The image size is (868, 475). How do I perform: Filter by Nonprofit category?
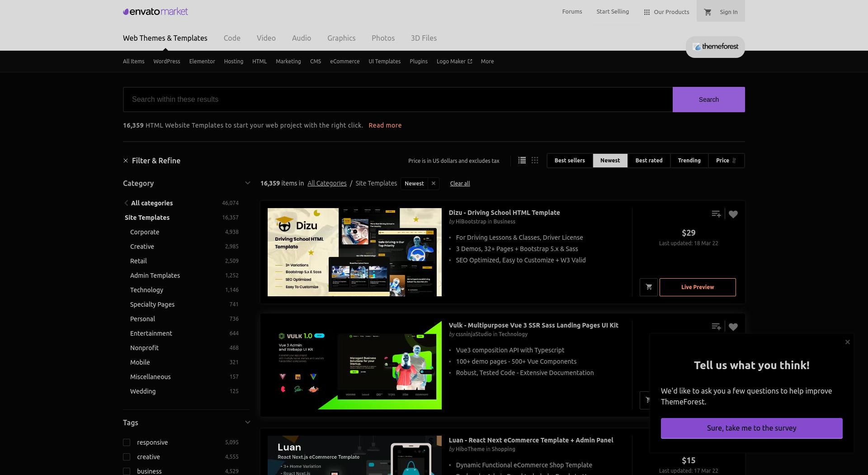click(x=144, y=348)
